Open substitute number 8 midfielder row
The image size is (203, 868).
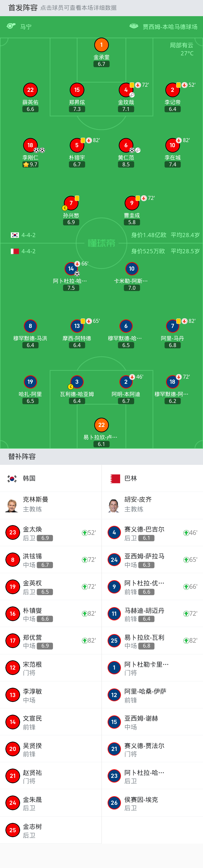pos(51,560)
